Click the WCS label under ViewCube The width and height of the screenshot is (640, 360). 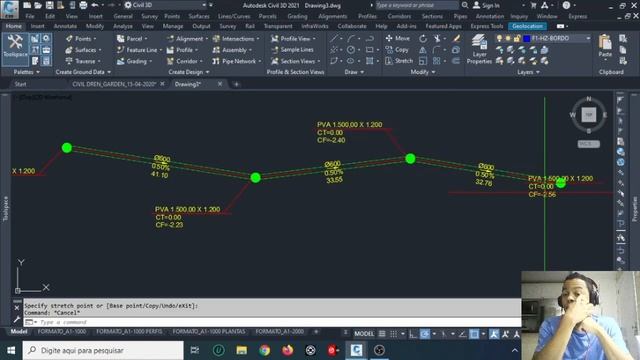(589, 144)
